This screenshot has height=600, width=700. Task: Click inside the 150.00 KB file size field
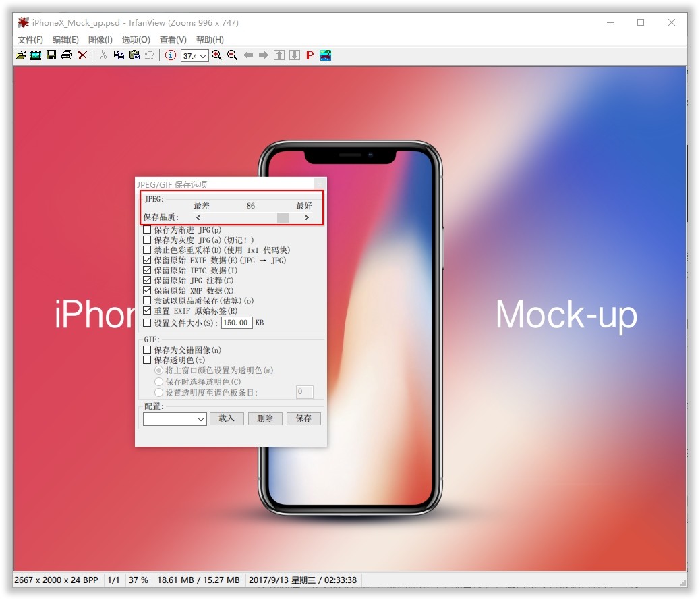coord(235,322)
